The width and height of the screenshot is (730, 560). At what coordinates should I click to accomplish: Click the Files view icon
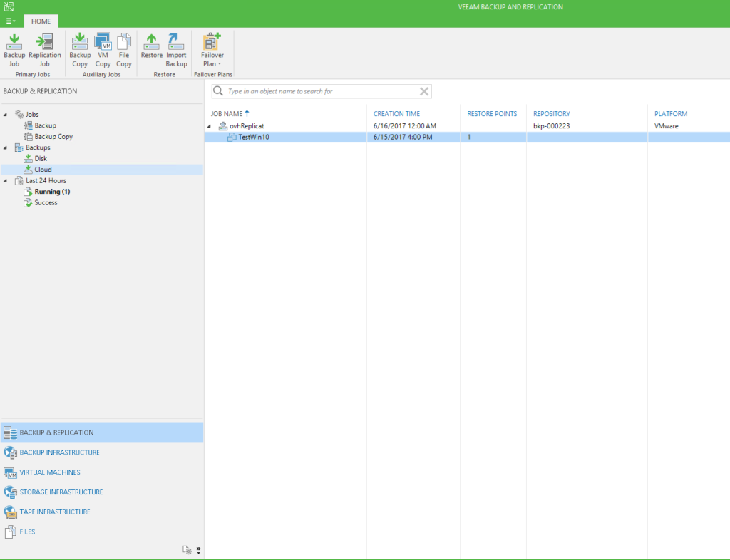tap(10, 532)
